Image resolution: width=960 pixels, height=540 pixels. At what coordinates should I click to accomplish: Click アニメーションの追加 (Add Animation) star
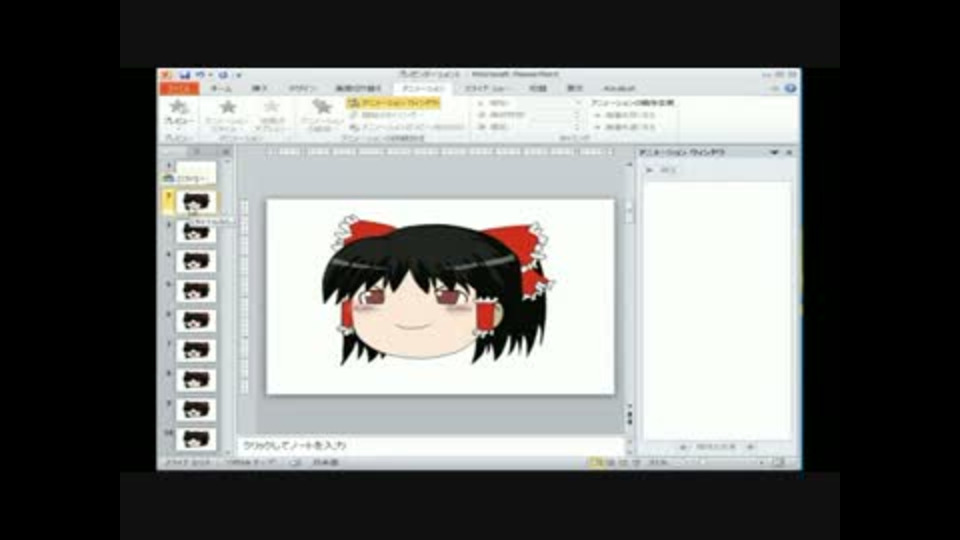click(x=321, y=115)
